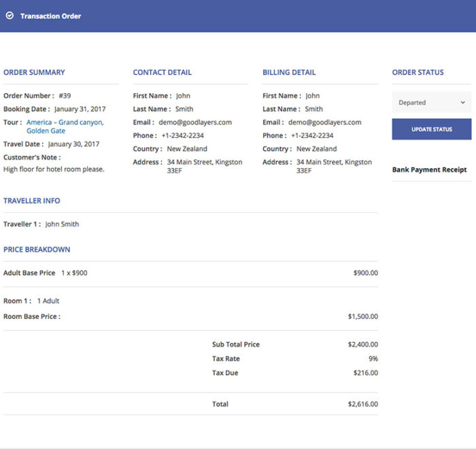Click the Price Breakdown section heading
Screen dimensions: 476x449
(37, 250)
